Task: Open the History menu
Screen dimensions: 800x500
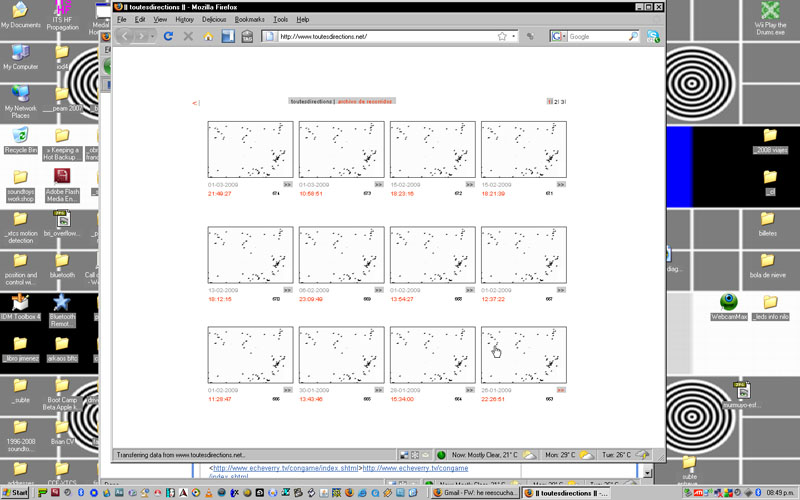Action: [x=185, y=19]
